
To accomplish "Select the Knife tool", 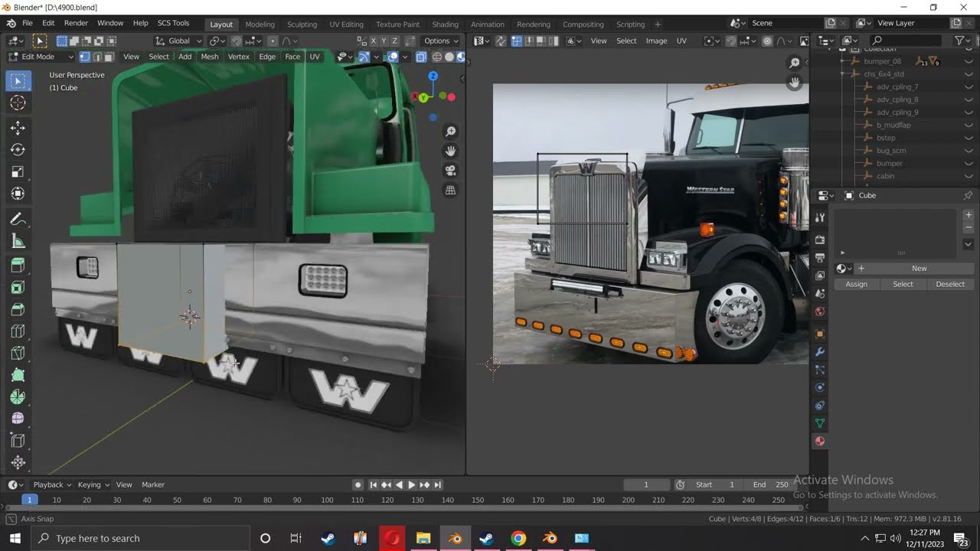I will [x=18, y=354].
